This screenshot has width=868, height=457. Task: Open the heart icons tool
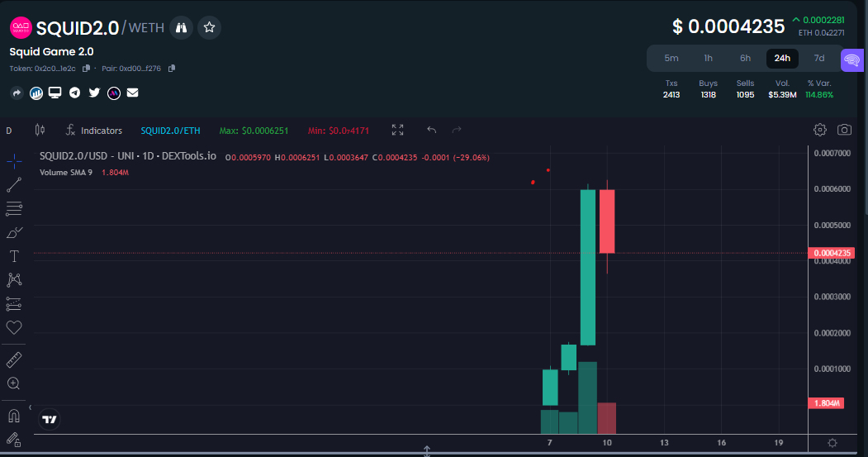point(14,327)
